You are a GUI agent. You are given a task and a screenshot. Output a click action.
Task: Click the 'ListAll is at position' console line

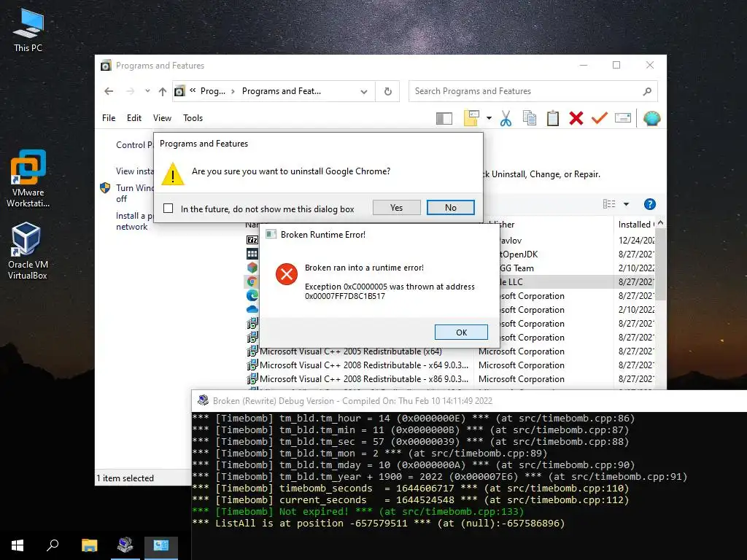coord(379,524)
